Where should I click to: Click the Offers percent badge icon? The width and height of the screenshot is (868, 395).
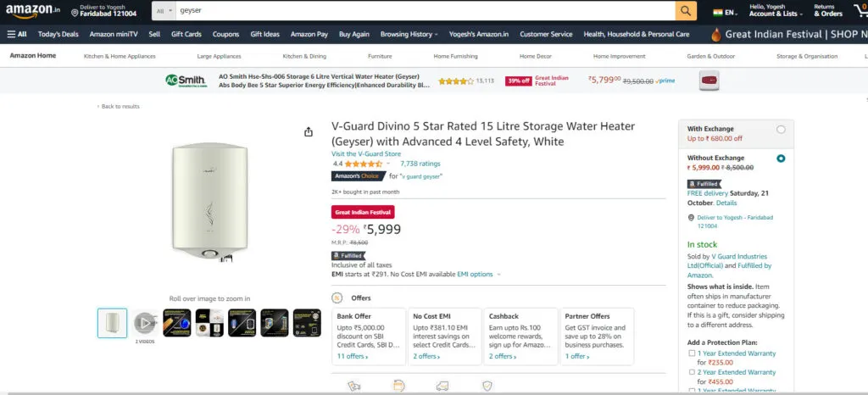[x=337, y=298]
